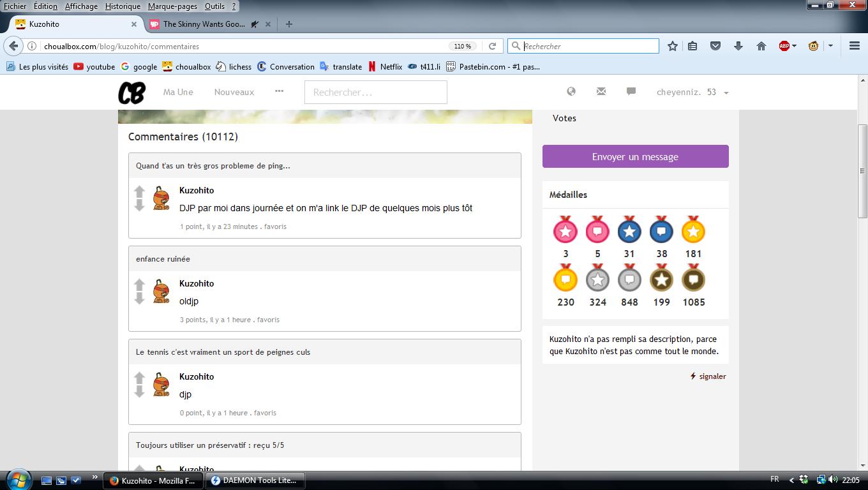Open the speech bubble comments icon

pos(631,92)
